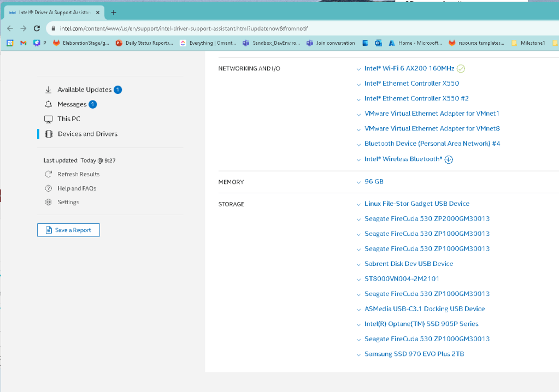
Task: Close the Intel Driver & Support Assistant tab
Action: 98,13
